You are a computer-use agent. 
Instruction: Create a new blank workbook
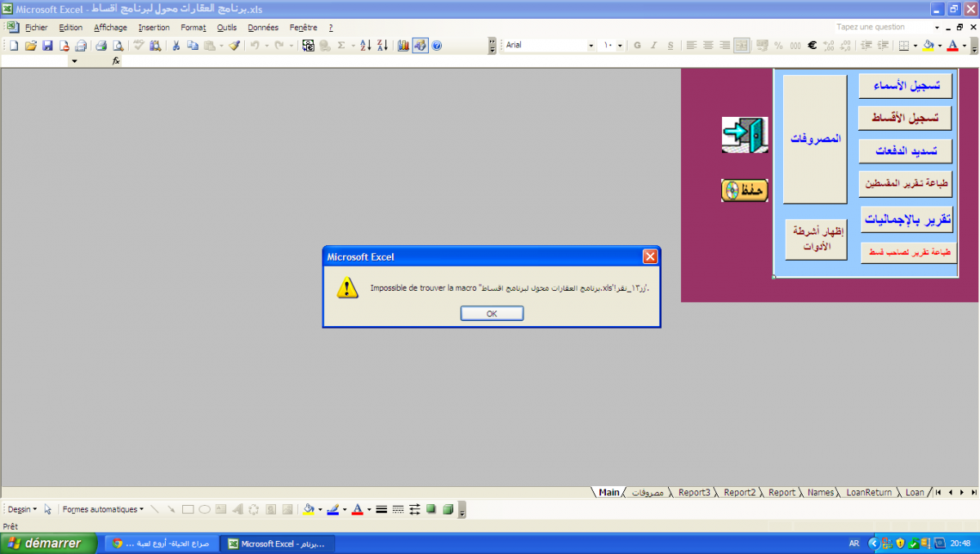[x=14, y=46]
